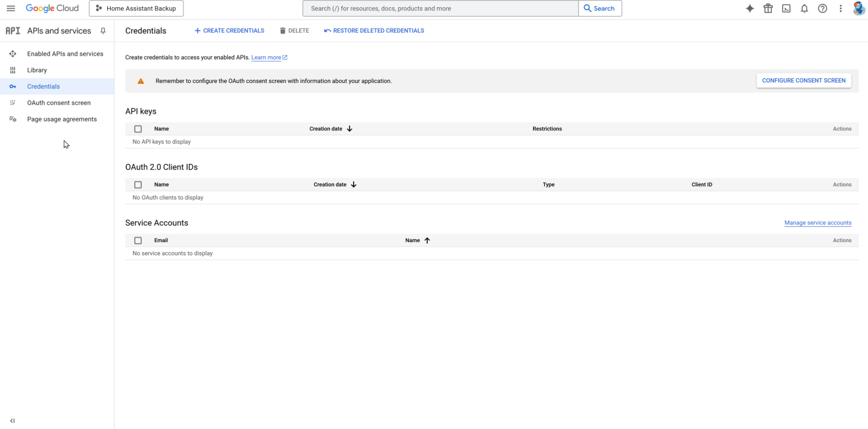Screen dimensions: 868x429
Task: Open the notifications bell
Action: click(804, 8)
